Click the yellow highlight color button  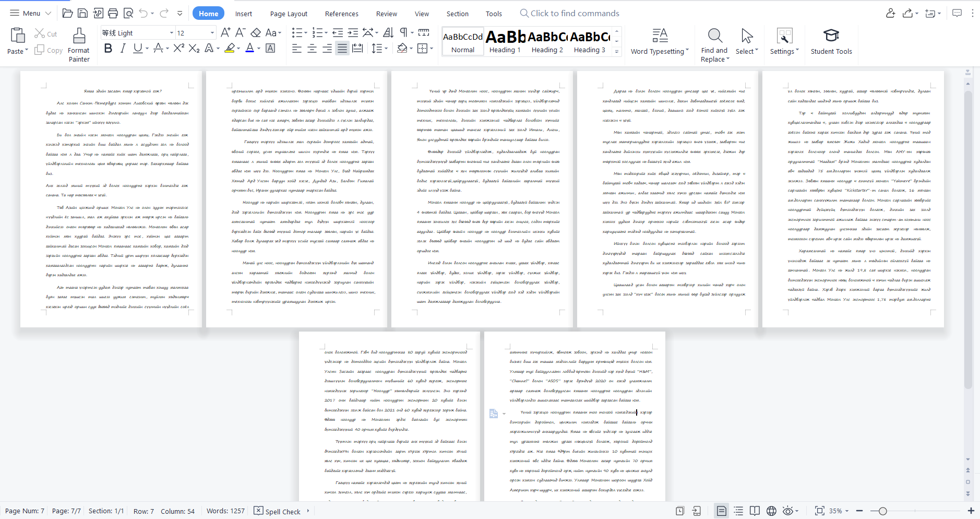click(x=230, y=49)
